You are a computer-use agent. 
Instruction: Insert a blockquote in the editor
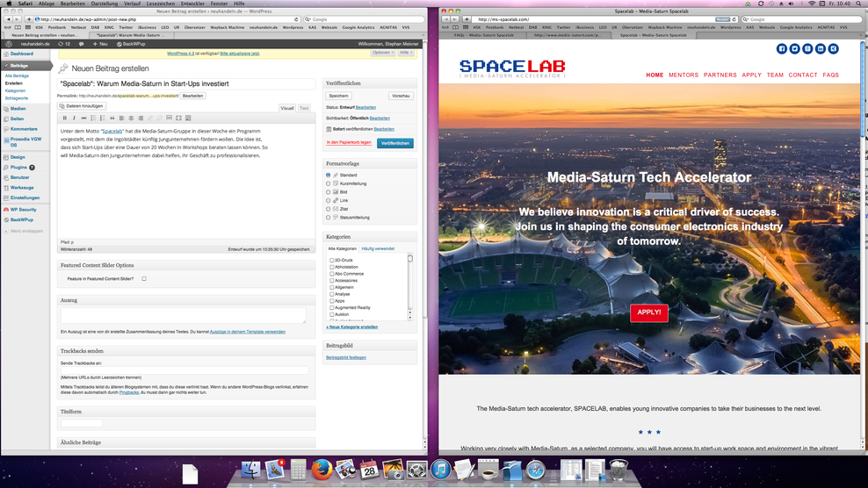point(112,118)
